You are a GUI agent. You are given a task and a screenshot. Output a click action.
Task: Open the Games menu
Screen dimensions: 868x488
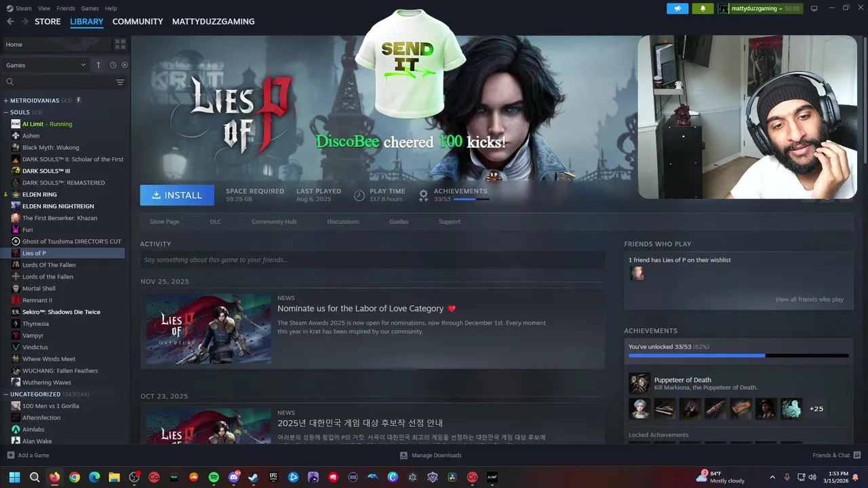click(x=90, y=8)
